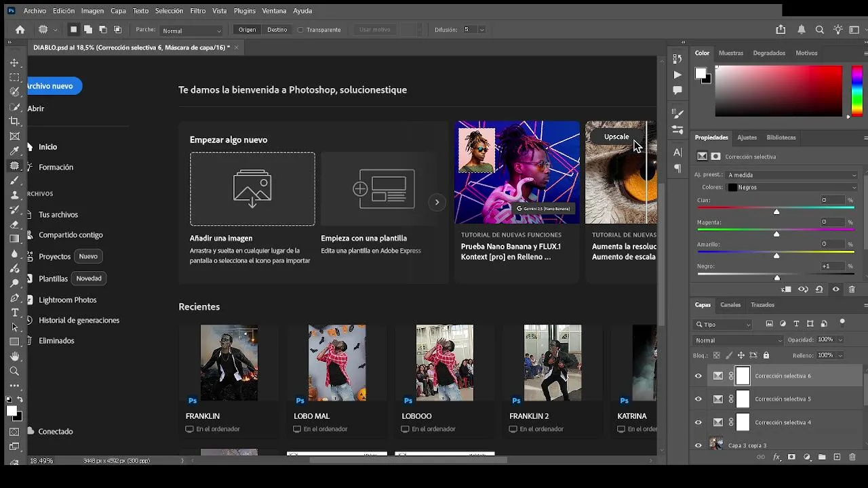Hide the Capa 3 copia 3 layer
This screenshot has width=868, height=488.
point(698,445)
